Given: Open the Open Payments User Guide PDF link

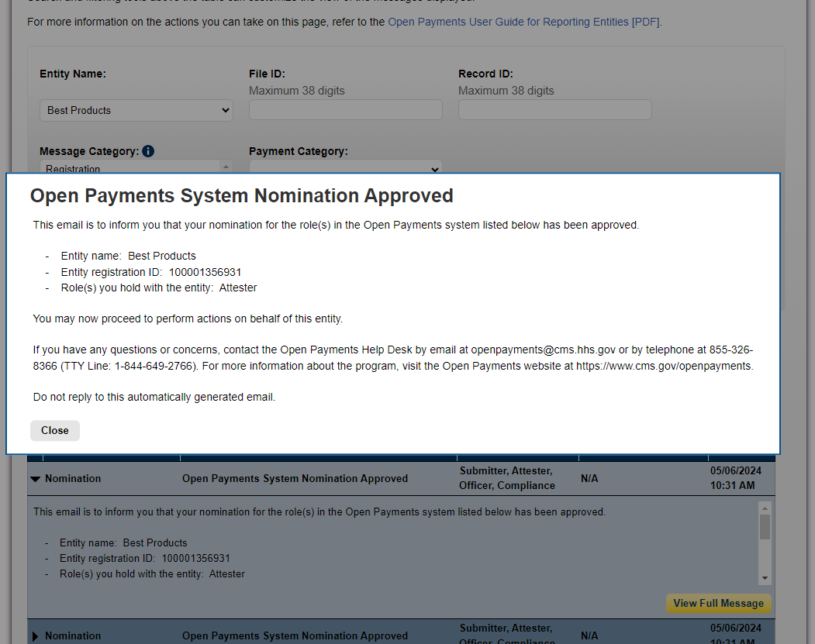Looking at the screenshot, I should (x=524, y=22).
